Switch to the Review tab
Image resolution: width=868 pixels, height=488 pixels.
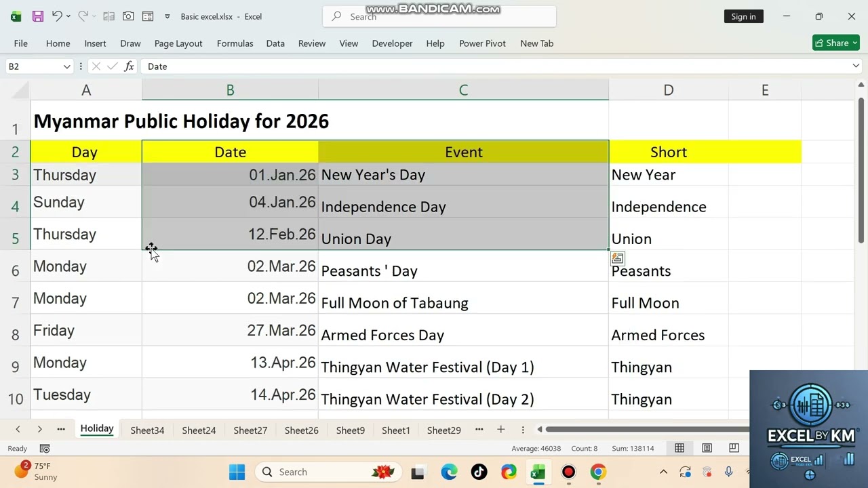(x=312, y=43)
